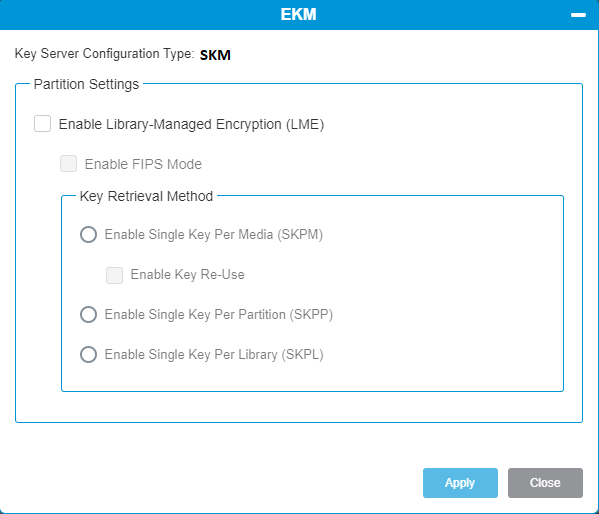Click the Enable Key Re-Use label text

click(187, 274)
